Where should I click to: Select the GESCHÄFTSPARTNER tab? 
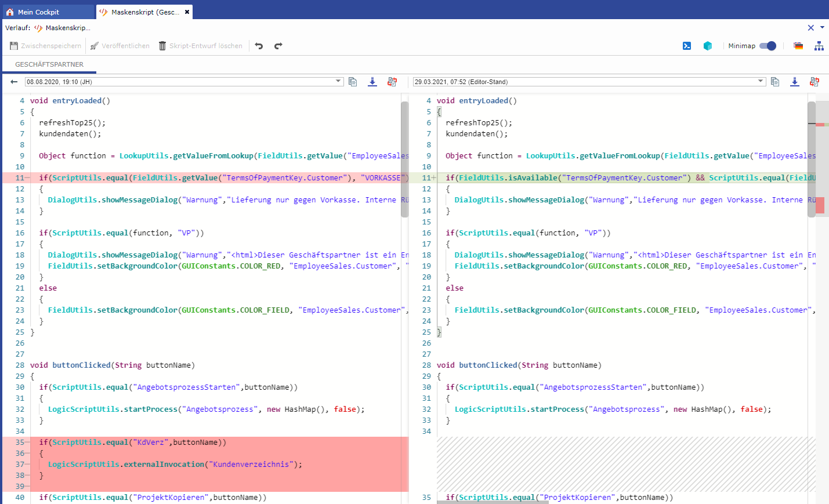(49, 64)
